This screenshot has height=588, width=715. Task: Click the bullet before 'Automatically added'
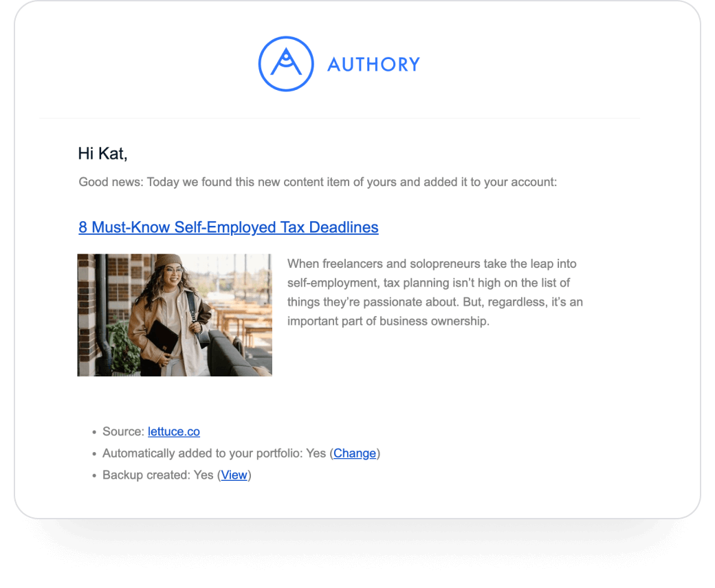pos(94,454)
